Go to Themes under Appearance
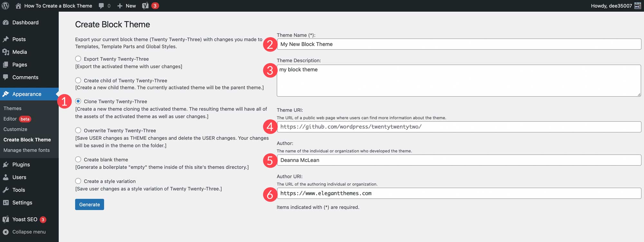Screen dimensions: 644x242 point(13,108)
